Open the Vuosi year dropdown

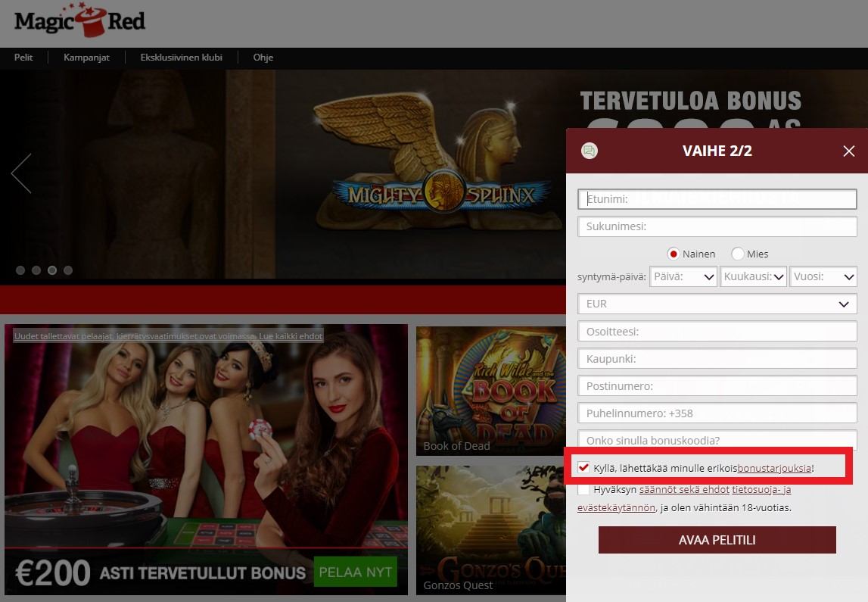[x=823, y=277]
